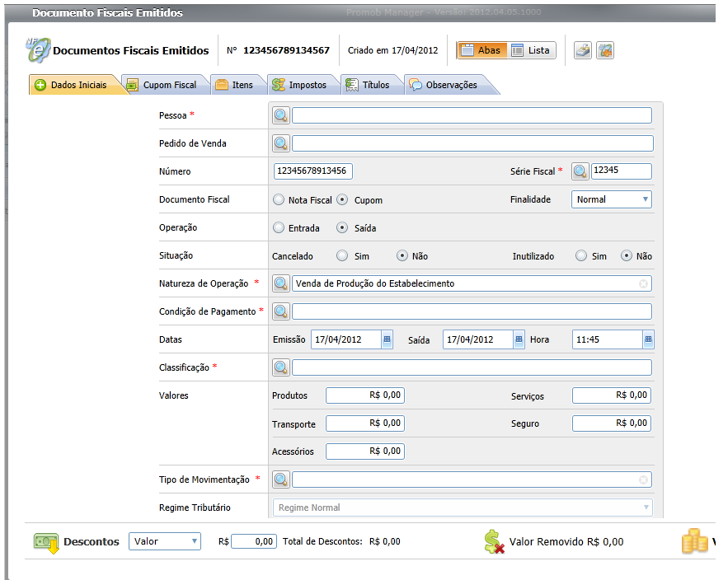Viewport: 728px width, 580px height.
Task: Set Inutilizado to Não
Action: coord(627,255)
